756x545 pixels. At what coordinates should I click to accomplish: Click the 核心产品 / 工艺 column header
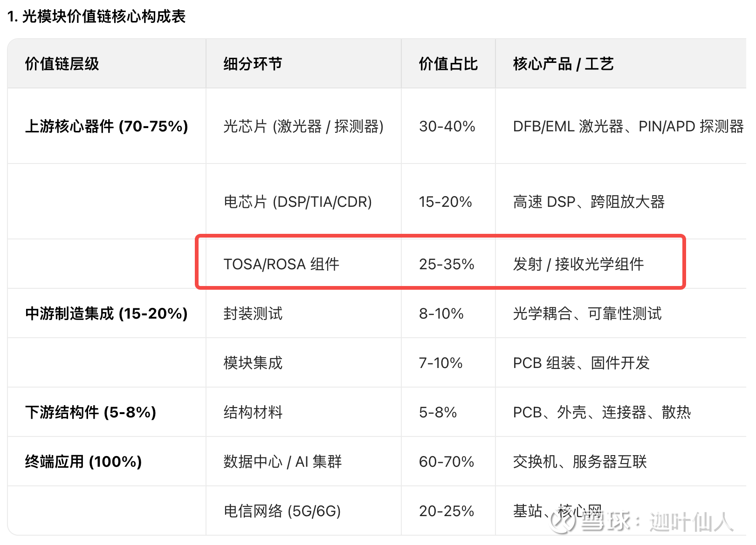(563, 64)
